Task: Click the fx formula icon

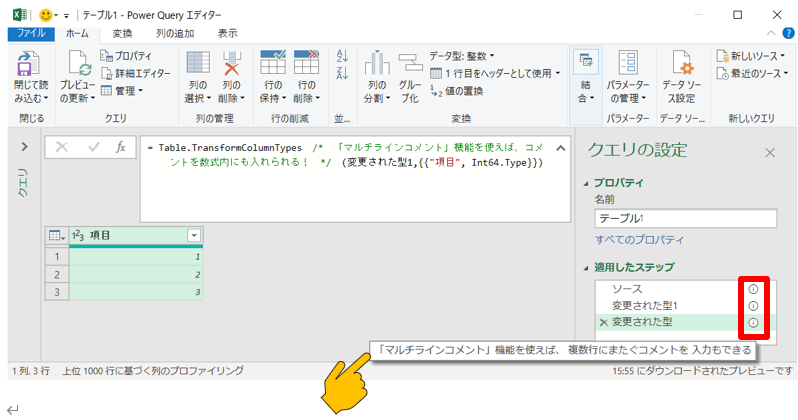Action: coord(121,147)
